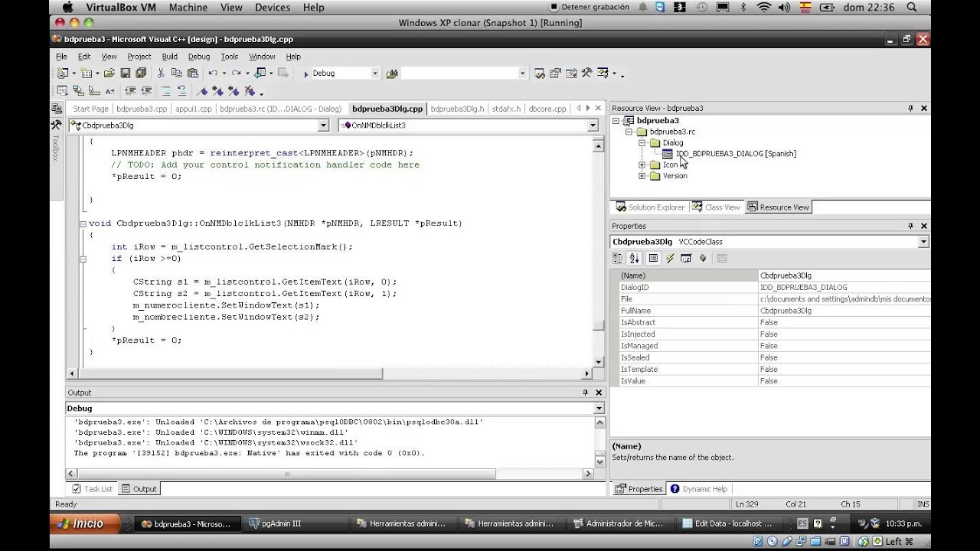The height and width of the screenshot is (551, 980).
Task: Toggle Alphabetic sort in Properties panel
Action: (x=634, y=259)
